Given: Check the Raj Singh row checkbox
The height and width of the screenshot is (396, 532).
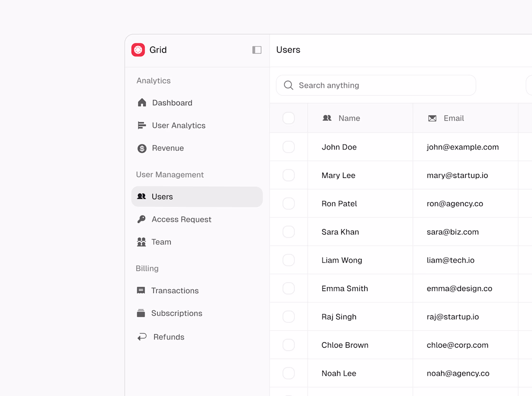Looking at the screenshot, I should (289, 317).
